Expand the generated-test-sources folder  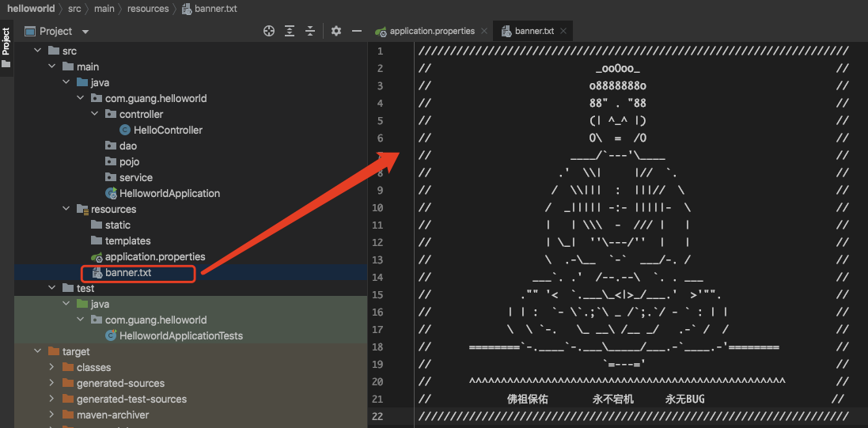(x=52, y=399)
